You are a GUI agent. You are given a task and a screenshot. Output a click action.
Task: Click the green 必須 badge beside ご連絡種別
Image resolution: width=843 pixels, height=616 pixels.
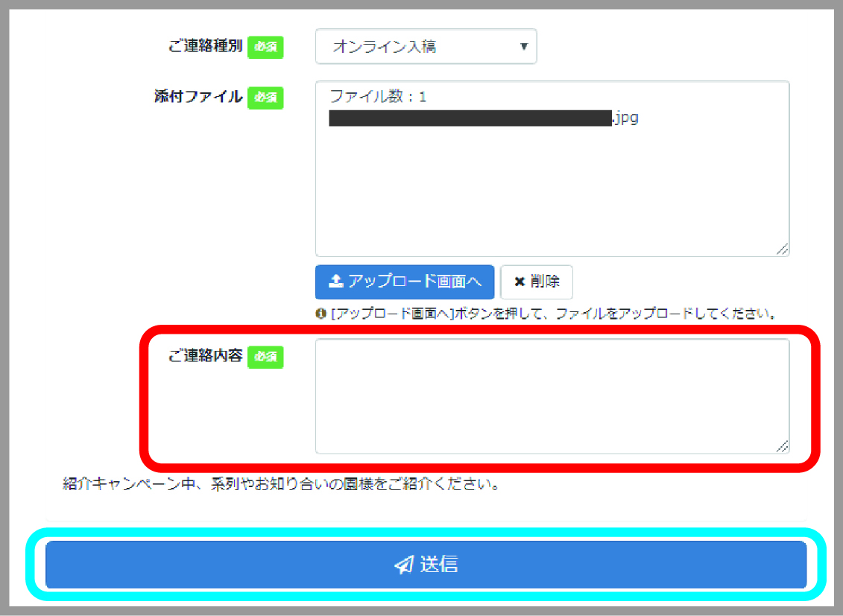coord(265,46)
